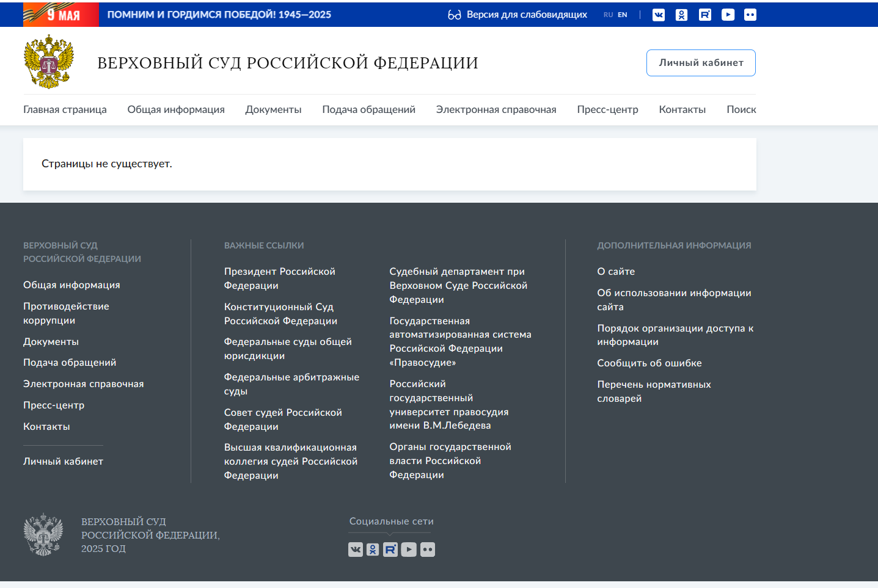Open Odnoklassniki icon under Социальные сети
The image size is (878, 588).
373,550
